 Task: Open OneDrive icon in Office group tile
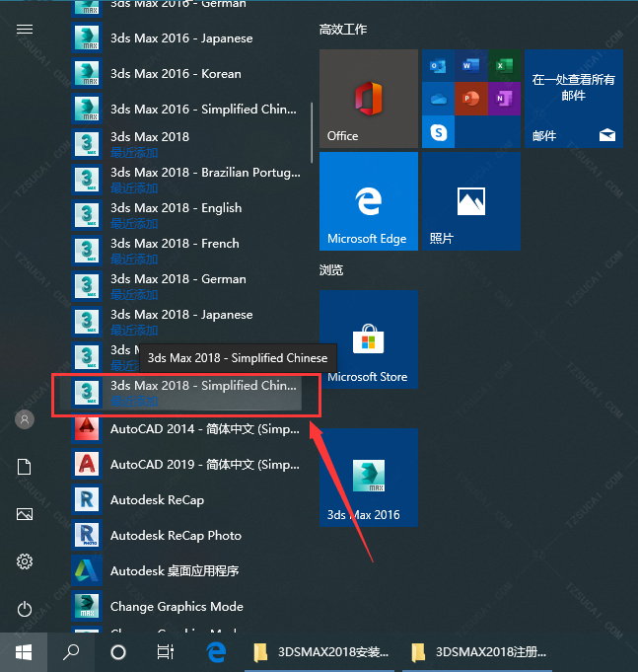pos(438,99)
